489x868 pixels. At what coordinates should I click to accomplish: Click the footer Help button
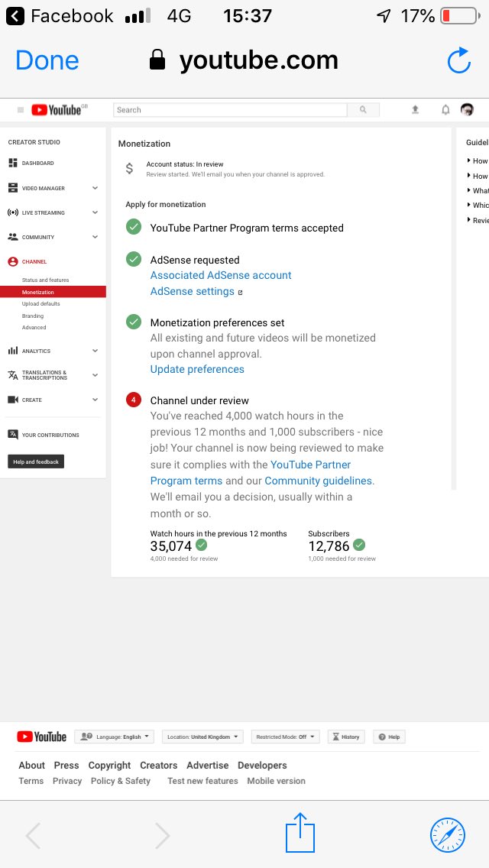[390, 737]
